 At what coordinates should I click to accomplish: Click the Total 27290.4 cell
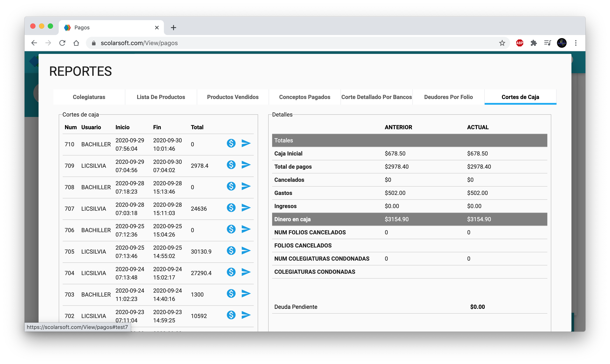(x=201, y=273)
